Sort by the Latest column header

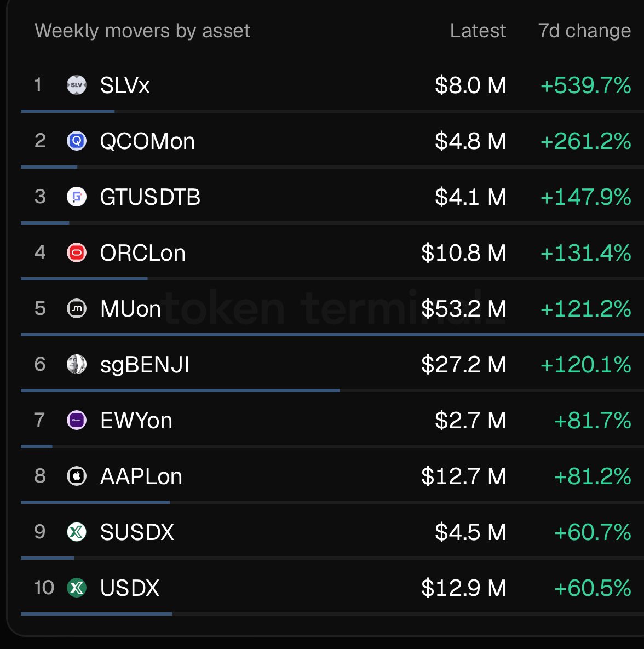click(478, 31)
